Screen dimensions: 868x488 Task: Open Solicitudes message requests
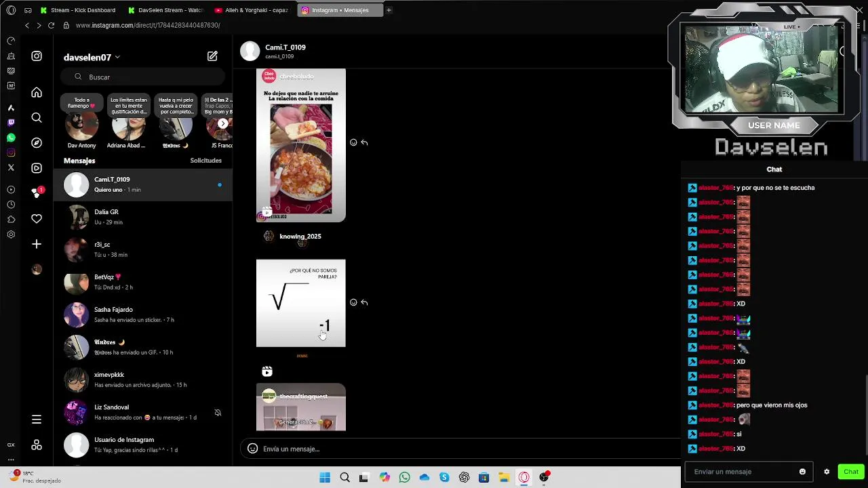pos(205,161)
